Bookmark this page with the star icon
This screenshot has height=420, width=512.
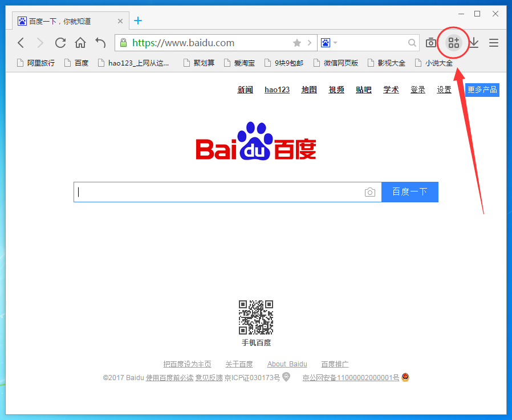coord(297,43)
